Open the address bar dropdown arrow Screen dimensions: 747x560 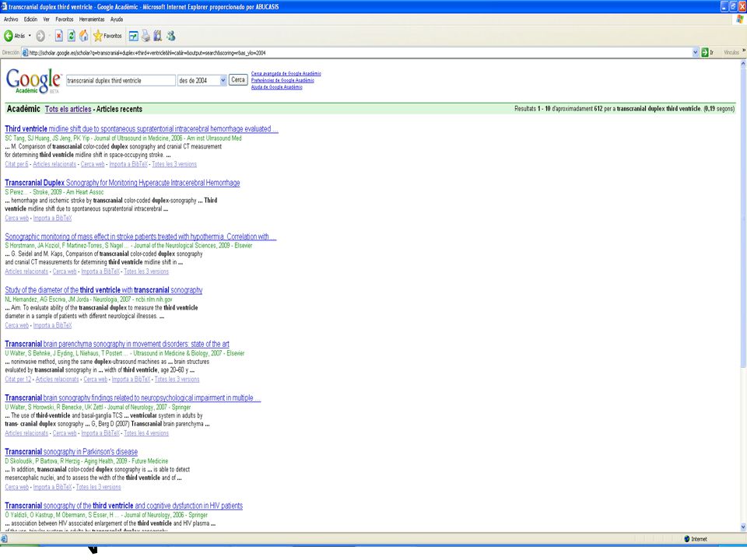tap(696, 52)
